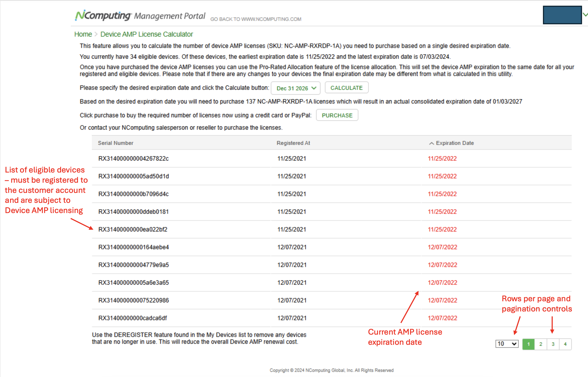588x377 pixels.
Task: Click the Management Portal title text
Action: 170,16
